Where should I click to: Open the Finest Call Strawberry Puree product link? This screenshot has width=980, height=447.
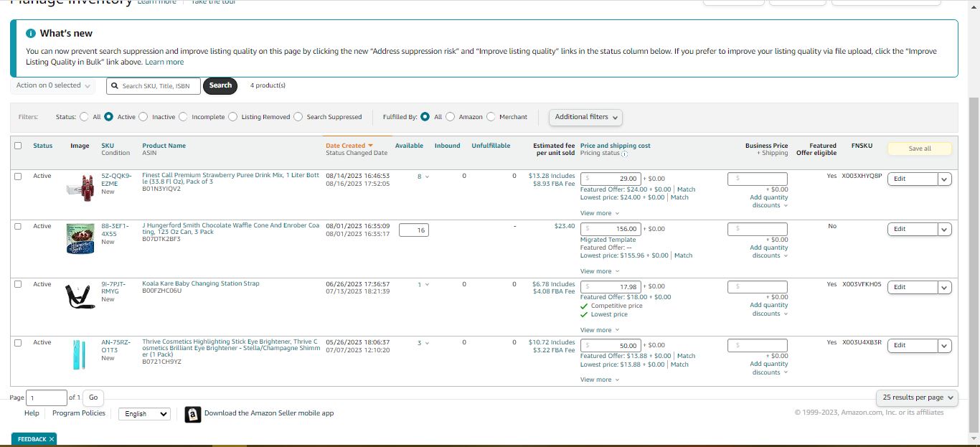[230, 179]
